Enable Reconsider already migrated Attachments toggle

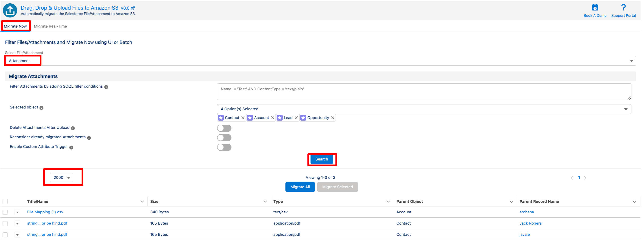(x=224, y=138)
